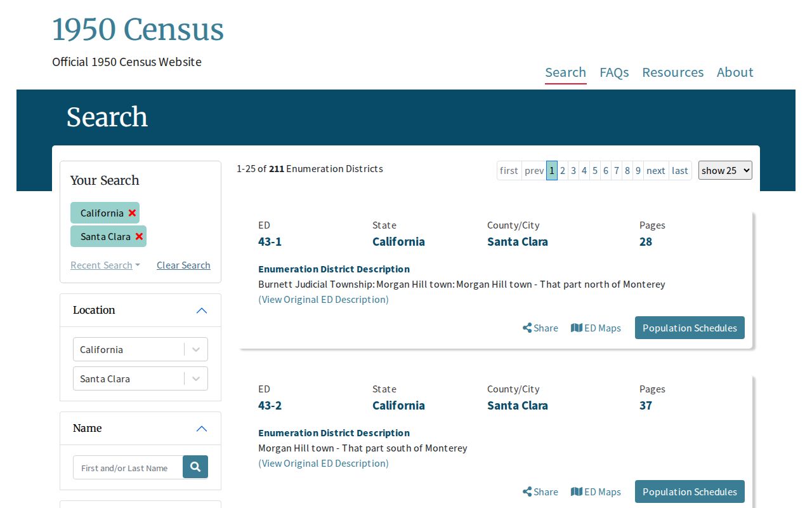Screen dimensions: 812x508
Task: Click the first page link in pagination
Action: pyautogui.click(x=509, y=170)
